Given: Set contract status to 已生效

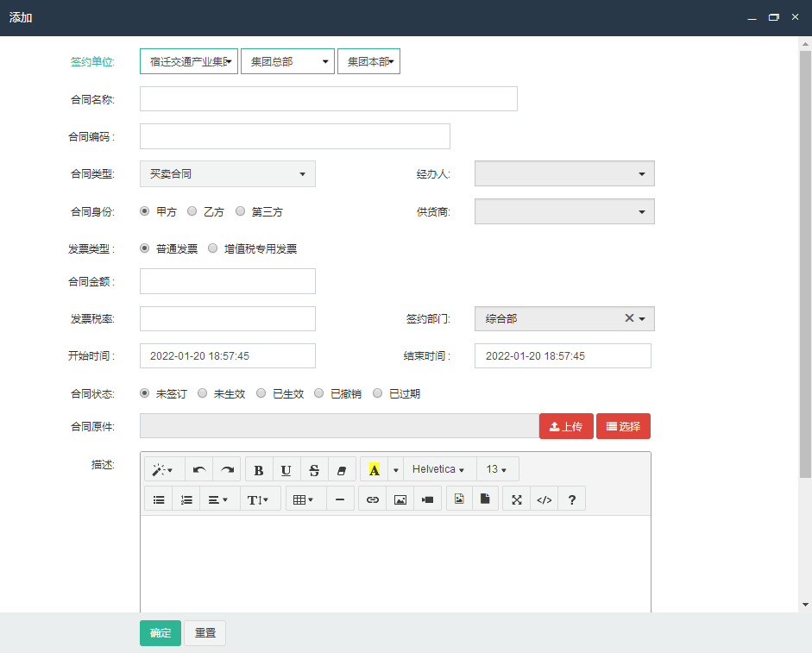Looking at the screenshot, I should [261, 393].
